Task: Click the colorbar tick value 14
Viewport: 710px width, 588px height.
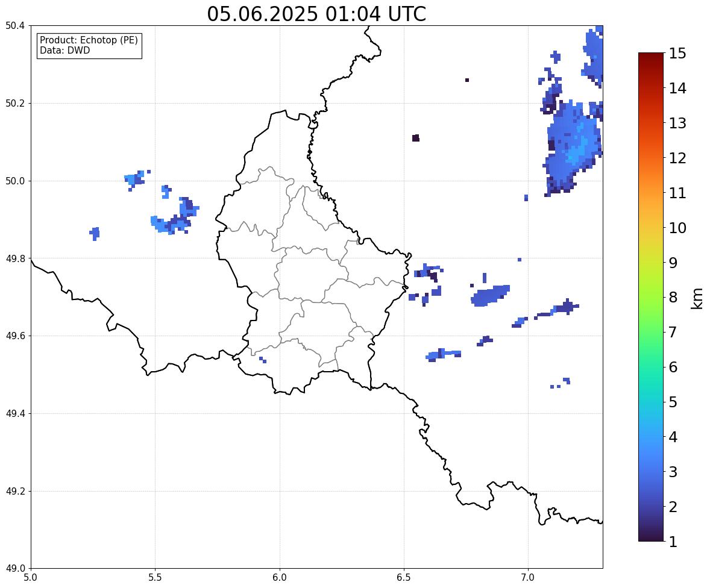Action: click(677, 89)
